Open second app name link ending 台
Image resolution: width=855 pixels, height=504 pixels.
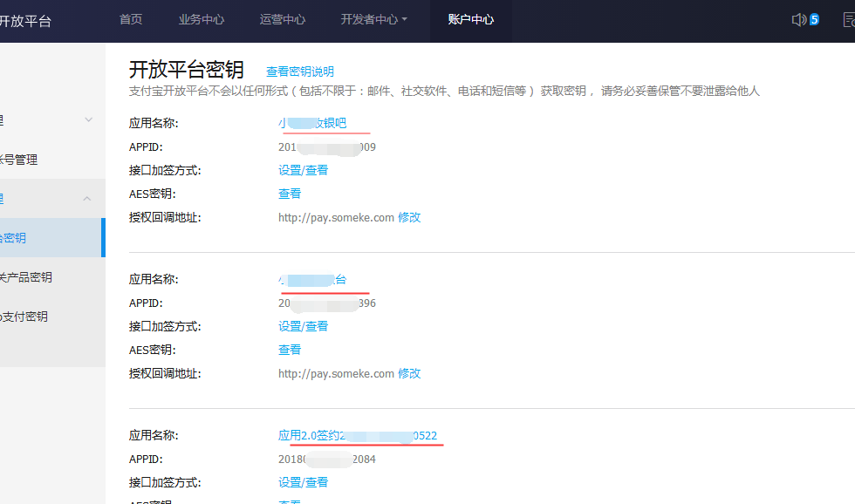(312, 280)
